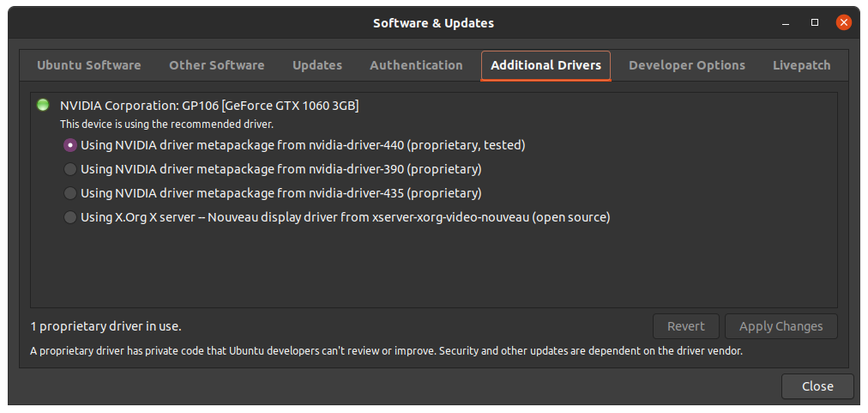Click the Software & Updates title bar
868x413 pixels.
point(433,23)
